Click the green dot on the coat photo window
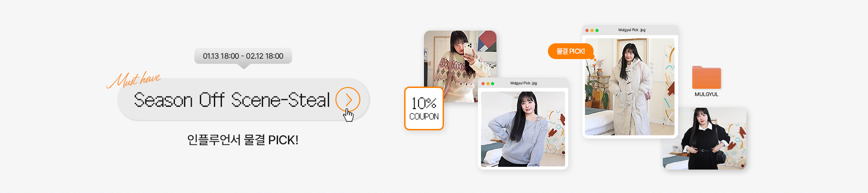Image resolution: width=868 pixels, height=193 pixels. [x=597, y=30]
